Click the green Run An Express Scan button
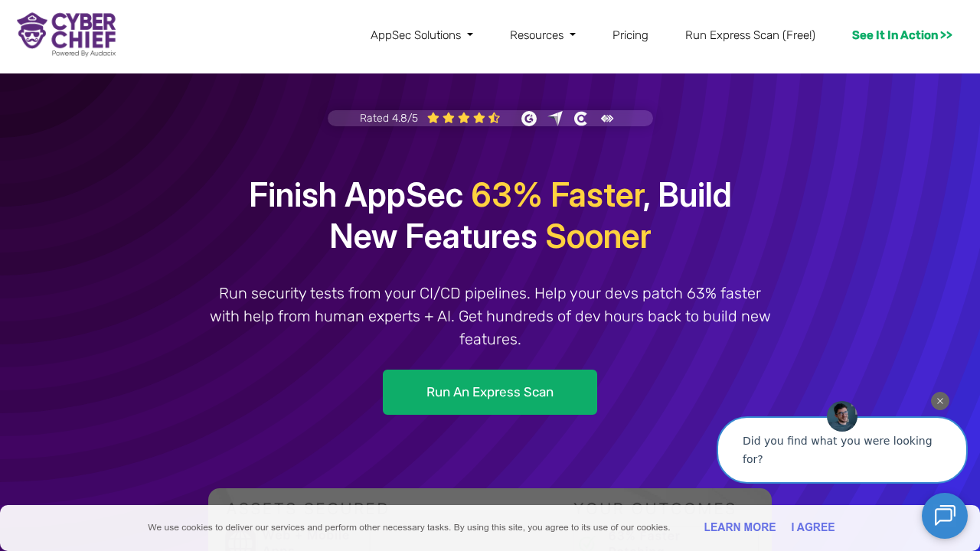The width and height of the screenshot is (980, 551). [490, 392]
